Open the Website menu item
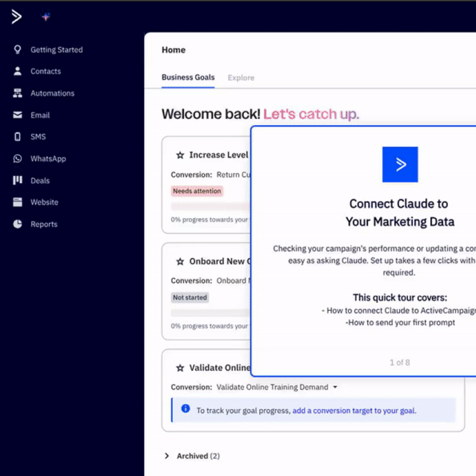Image resolution: width=476 pixels, height=476 pixels. 44,202
